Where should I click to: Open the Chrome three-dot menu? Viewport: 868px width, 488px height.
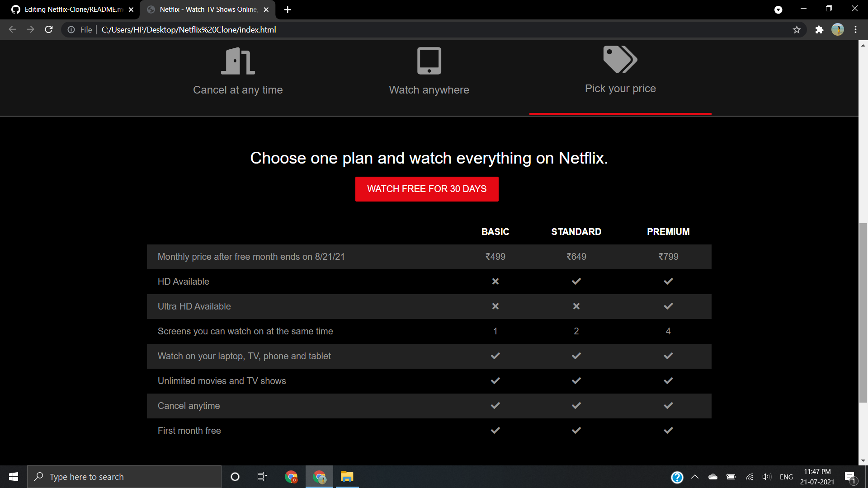tap(855, 30)
